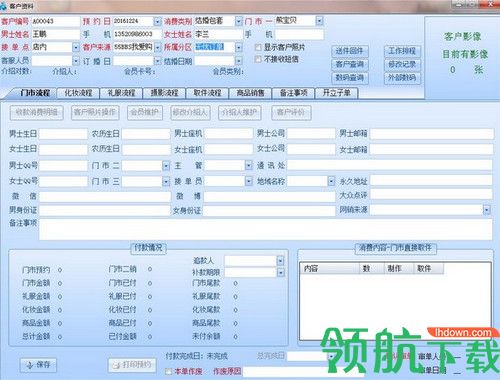Click the 修改记录 button
Image resolution: width=500 pixels, height=380 pixels.
pos(402,64)
